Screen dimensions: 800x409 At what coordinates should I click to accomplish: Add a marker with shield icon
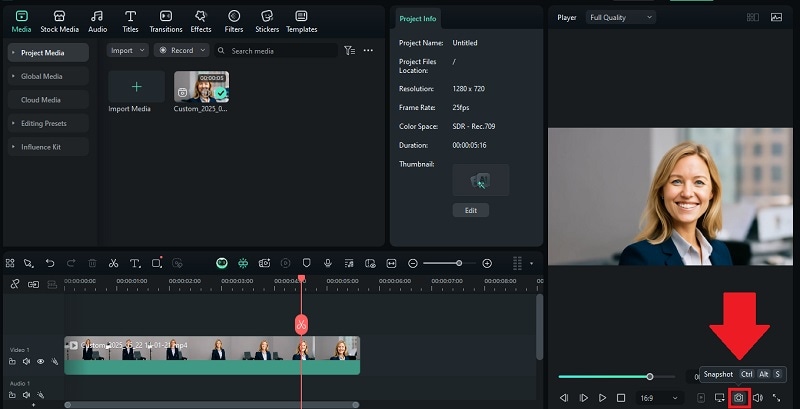[307, 263]
